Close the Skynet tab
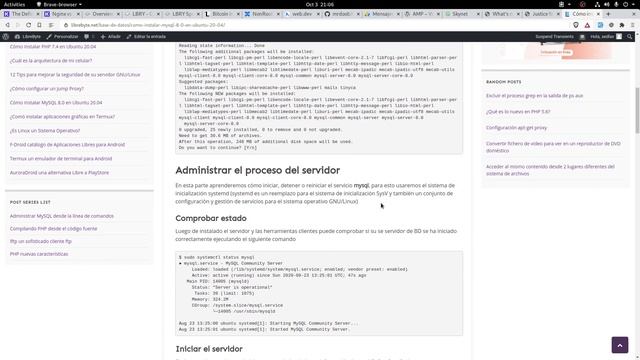This screenshot has width=640, height=360. (478, 14)
